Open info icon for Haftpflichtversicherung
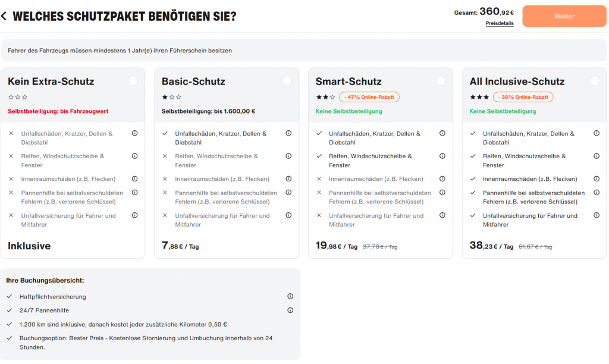609x364 pixels. 290,296
